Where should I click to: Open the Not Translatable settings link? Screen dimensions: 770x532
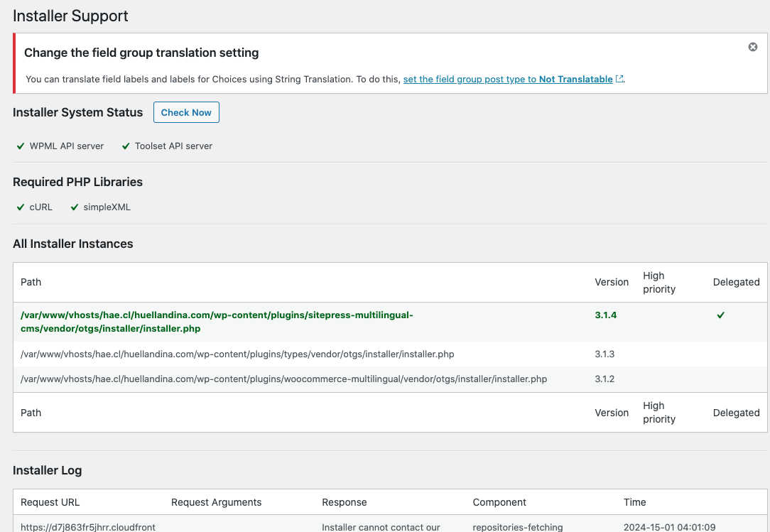click(x=508, y=79)
